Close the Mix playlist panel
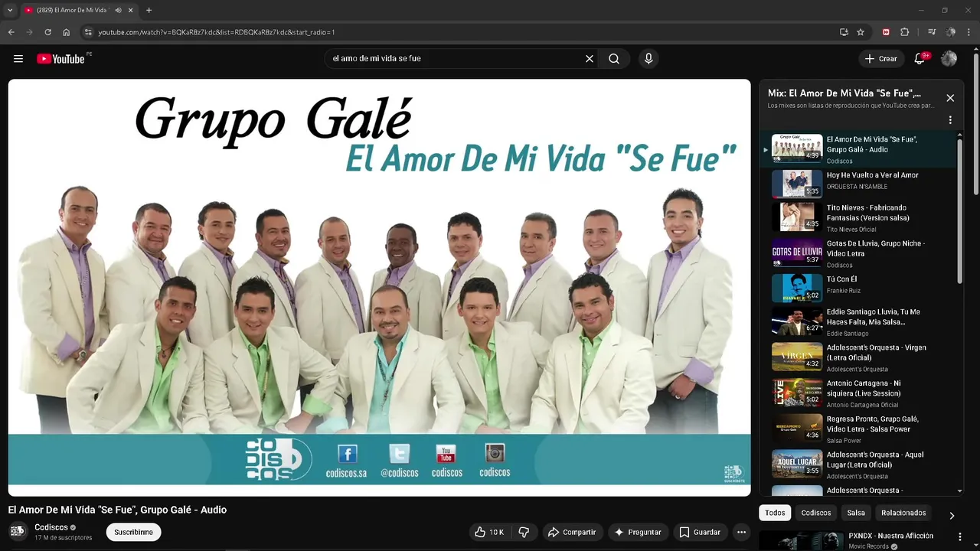 pos(950,98)
